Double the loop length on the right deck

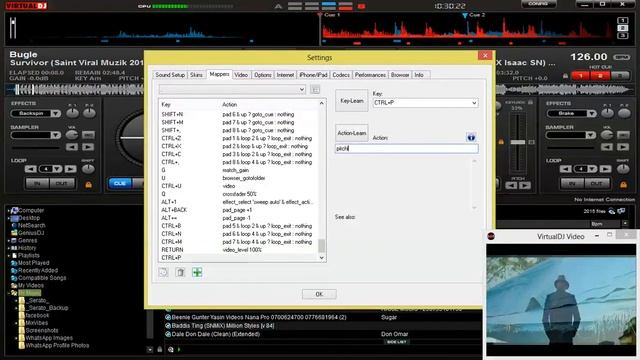tap(605, 169)
